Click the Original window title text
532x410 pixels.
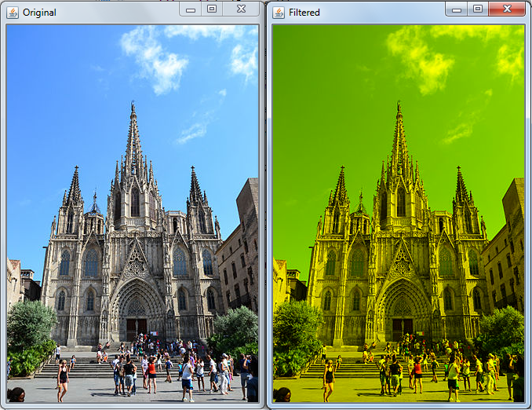(x=39, y=13)
